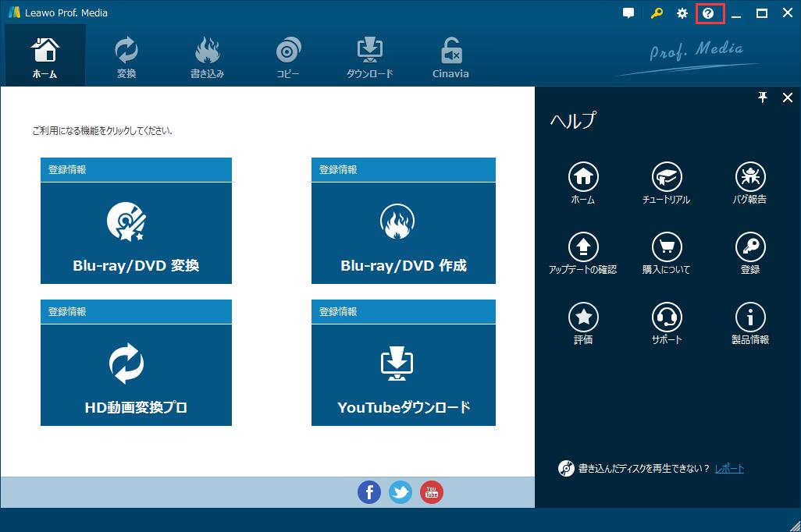Click the settings gear in title bar
The width and height of the screenshot is (801, 532).
[682, 13]
